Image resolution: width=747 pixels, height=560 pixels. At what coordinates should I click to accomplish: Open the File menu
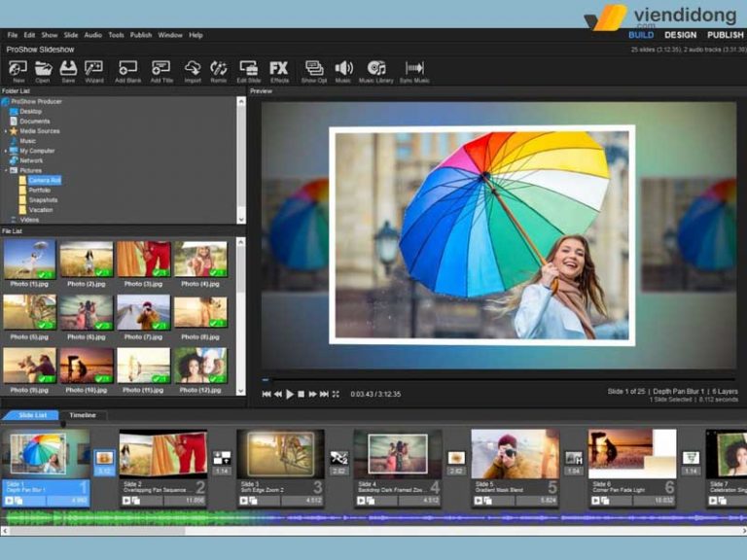(x=13, y=35)
